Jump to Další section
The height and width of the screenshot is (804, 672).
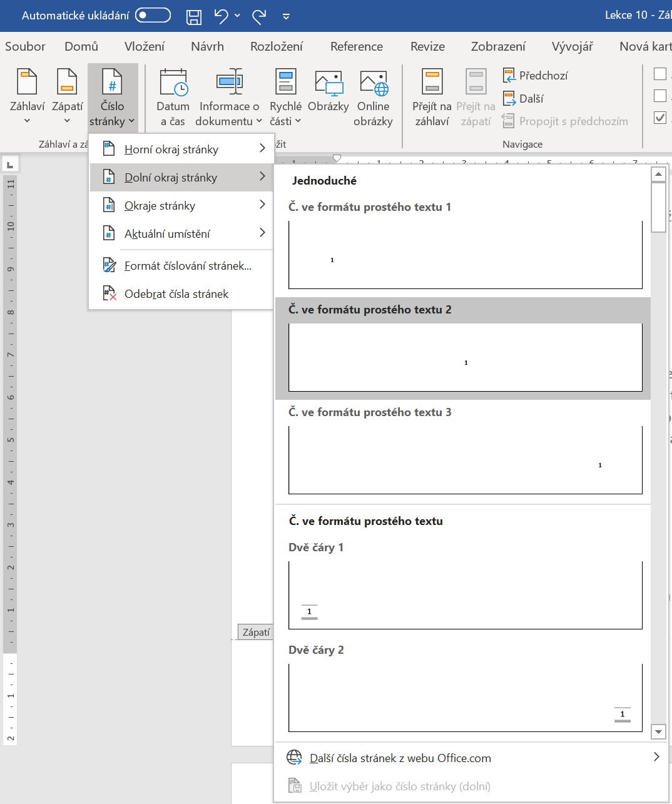pyautogui.click(x=524, y=99)
